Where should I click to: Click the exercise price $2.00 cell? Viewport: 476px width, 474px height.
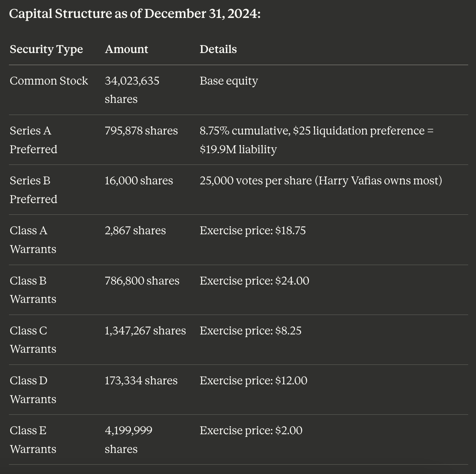tap(251, 430)
